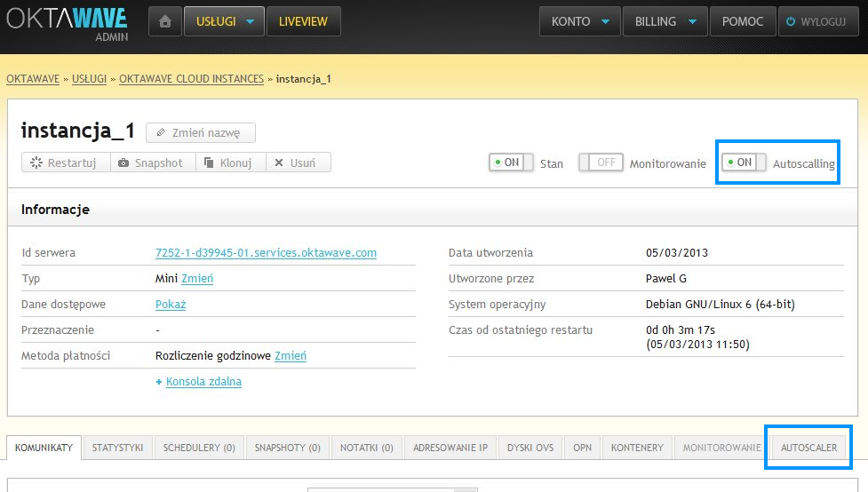
Task: Switch to the ADRESOWANIE IP tab
Action: (x=450, y=448)
